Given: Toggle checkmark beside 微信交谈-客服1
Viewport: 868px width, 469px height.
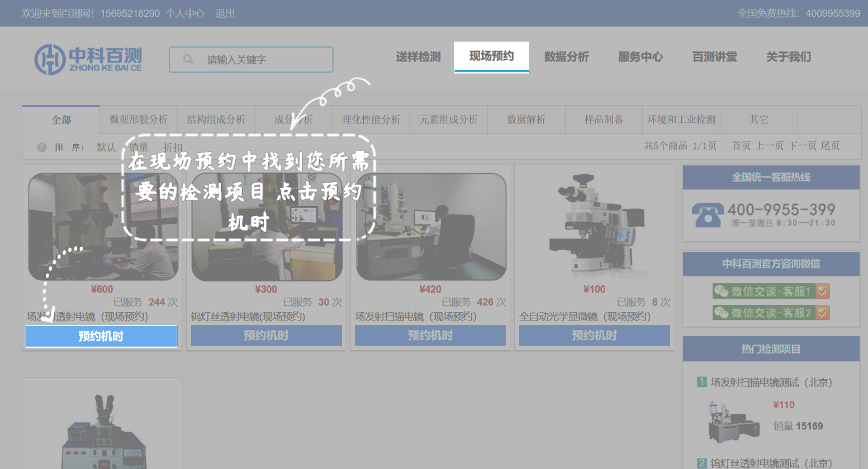Looking at the screenshot, I should (822, 291).
